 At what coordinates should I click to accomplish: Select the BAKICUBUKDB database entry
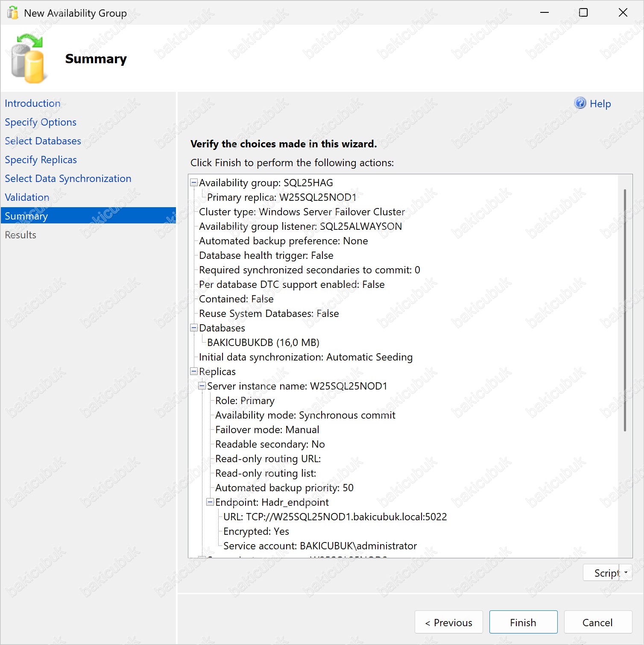point(263,343)
